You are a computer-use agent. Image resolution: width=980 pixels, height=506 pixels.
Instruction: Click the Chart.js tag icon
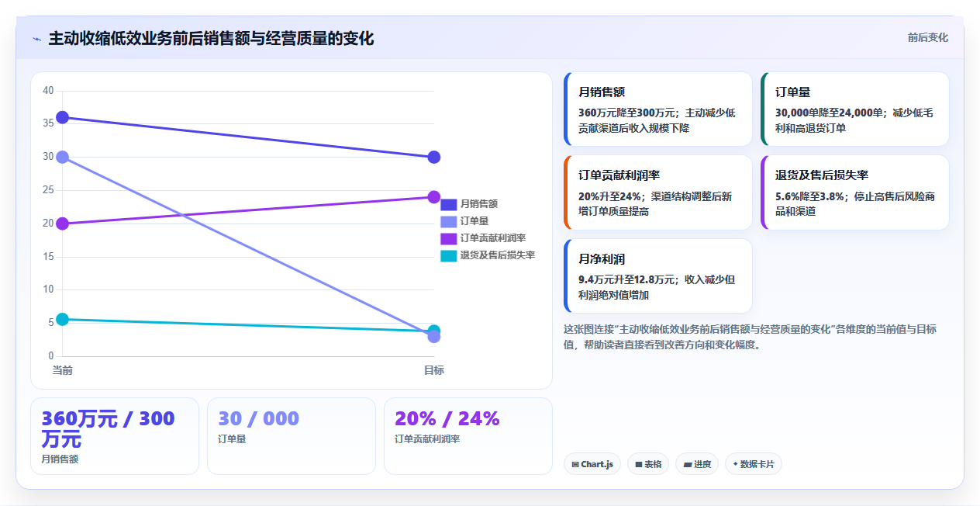click(575, 464)
